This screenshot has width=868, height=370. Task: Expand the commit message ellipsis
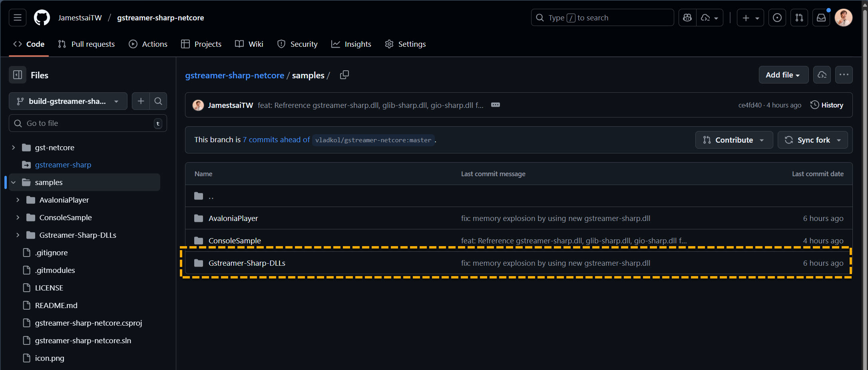pos(496,105)
